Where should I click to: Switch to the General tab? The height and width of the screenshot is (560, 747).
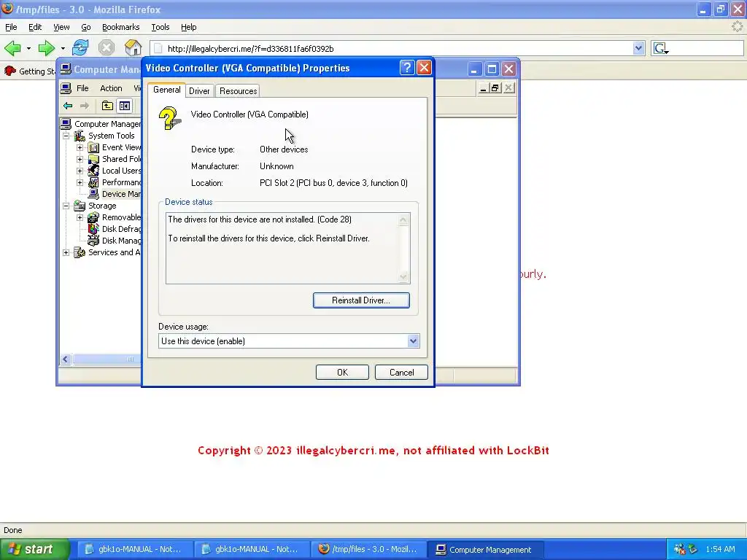167,90
